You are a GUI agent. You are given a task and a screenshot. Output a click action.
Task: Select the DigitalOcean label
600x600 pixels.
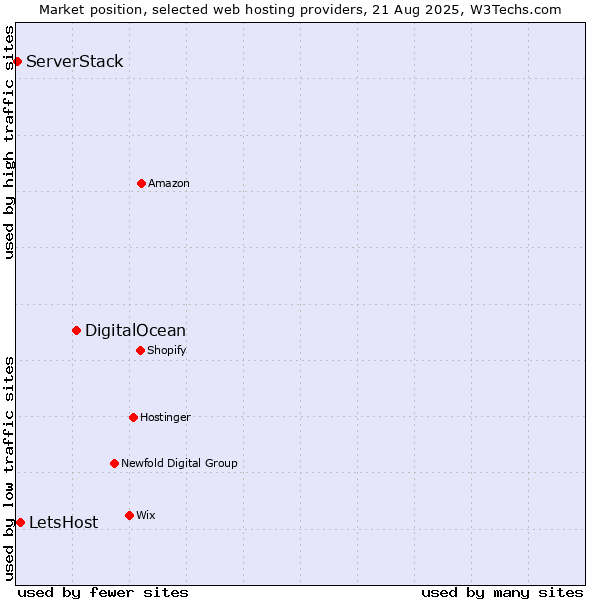point(135,331)
